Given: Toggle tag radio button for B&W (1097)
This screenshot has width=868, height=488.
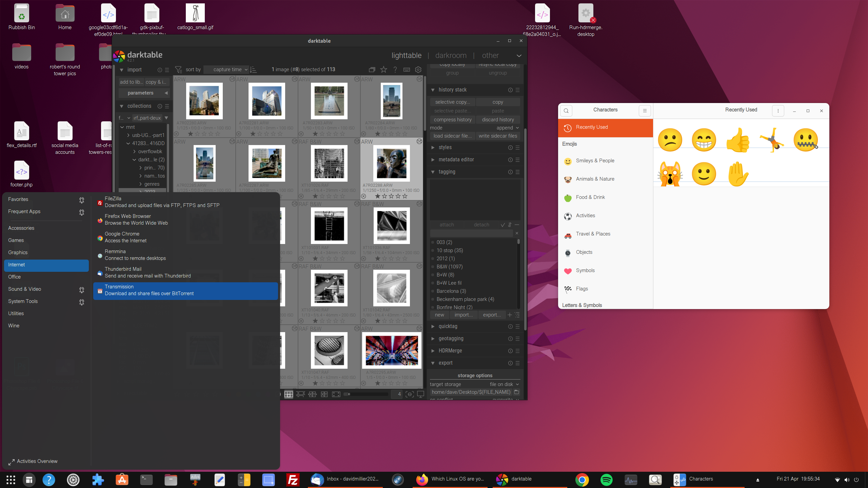Looking at the screenshot, I should pos(433,267).
